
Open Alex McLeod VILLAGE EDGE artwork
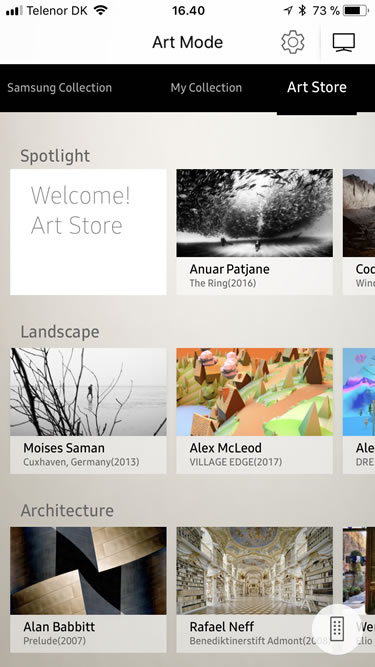[x=255, y=411]
